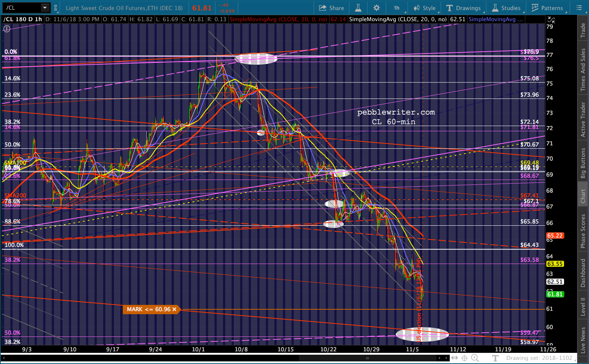Click the crosshair pan icon
The width and height of the screenshot is (589, 364).
465,358
